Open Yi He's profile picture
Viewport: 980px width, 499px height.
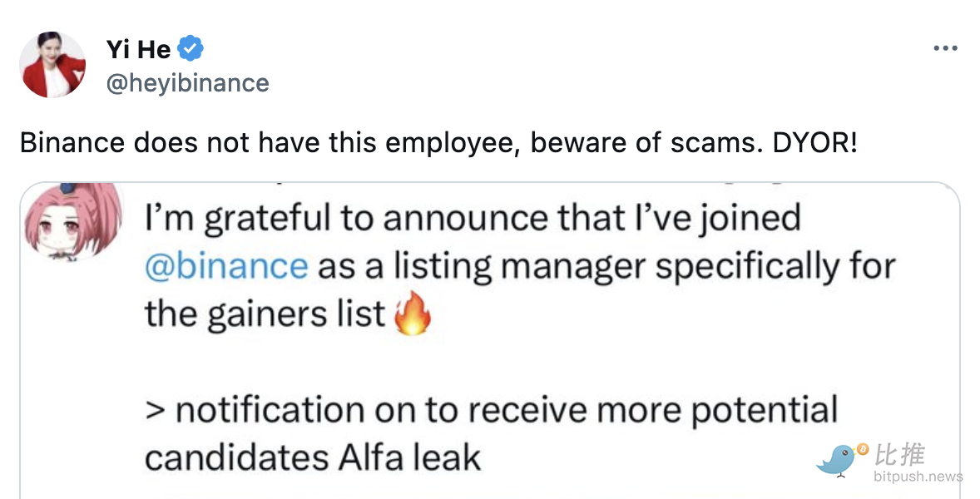pos(54,65)
